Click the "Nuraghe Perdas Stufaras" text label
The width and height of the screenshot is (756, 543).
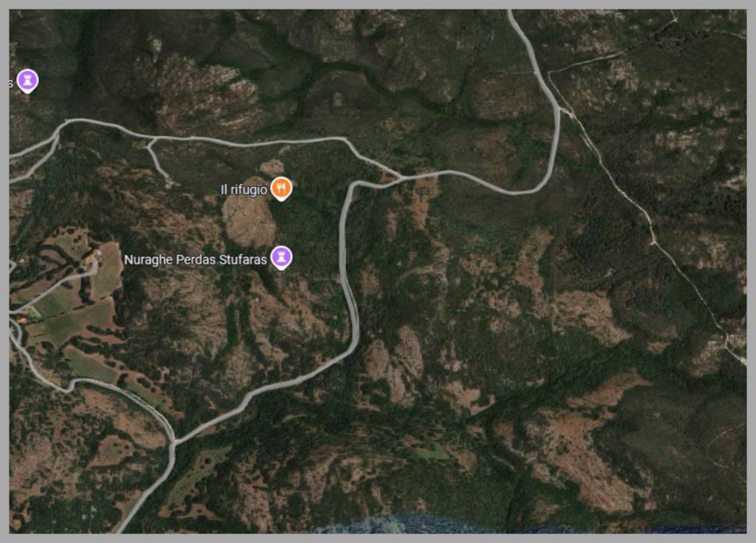point(195,259)
